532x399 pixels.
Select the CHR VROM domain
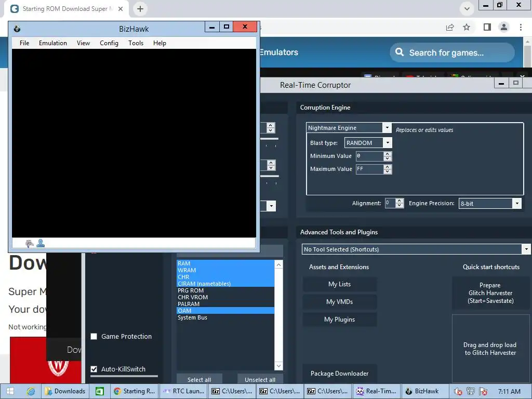225,297
